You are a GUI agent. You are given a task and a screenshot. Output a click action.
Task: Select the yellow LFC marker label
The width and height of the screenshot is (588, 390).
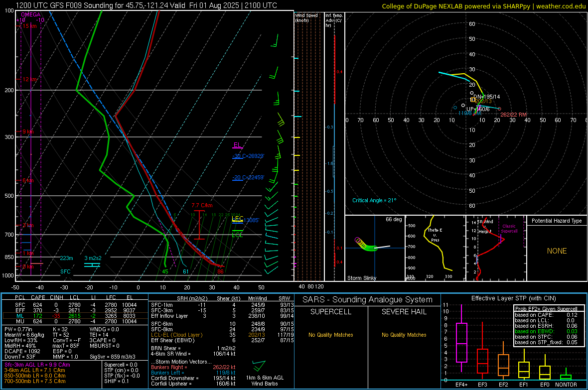pyautogui.click(x=237, y=218)
